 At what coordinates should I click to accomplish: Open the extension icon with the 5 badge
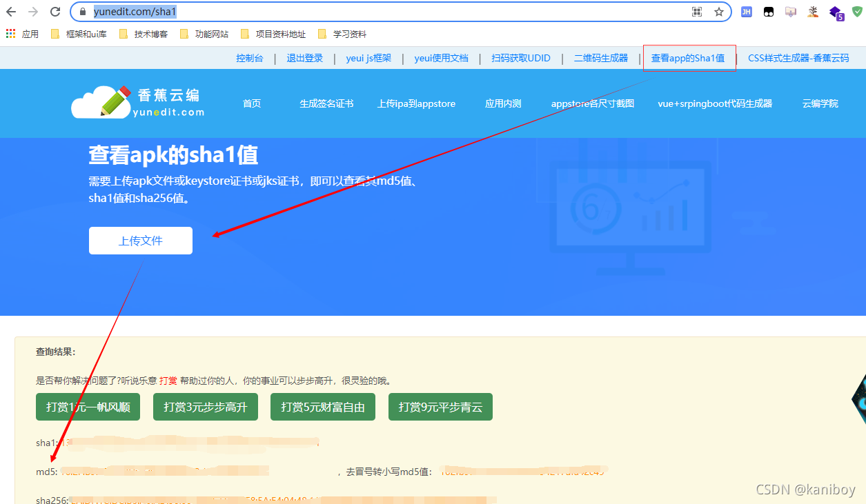[x=836, y=12]
